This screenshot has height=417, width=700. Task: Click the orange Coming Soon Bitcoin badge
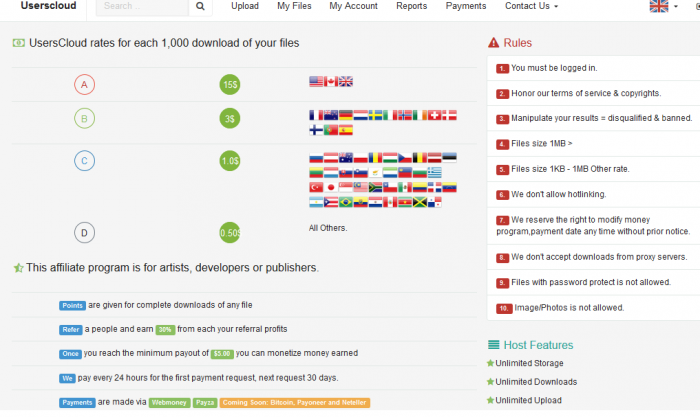coord(295,402)
